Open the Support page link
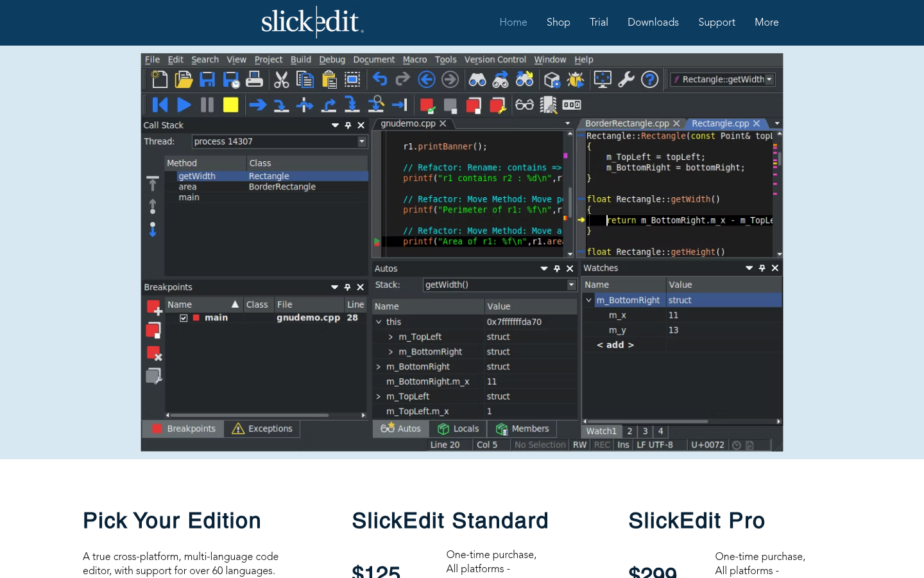The height and width of the screenshot is (578, 924). tap(717, 22)
